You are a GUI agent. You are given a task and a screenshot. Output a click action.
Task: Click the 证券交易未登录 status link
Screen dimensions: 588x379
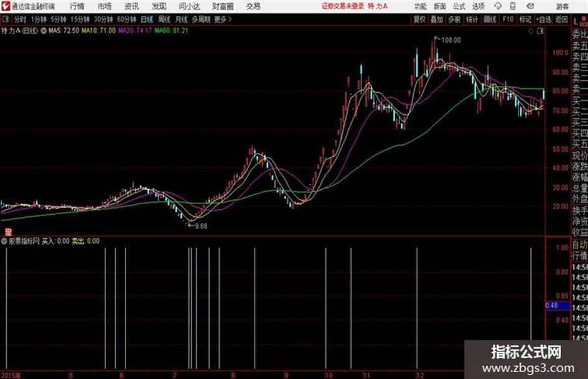[342, 6]
